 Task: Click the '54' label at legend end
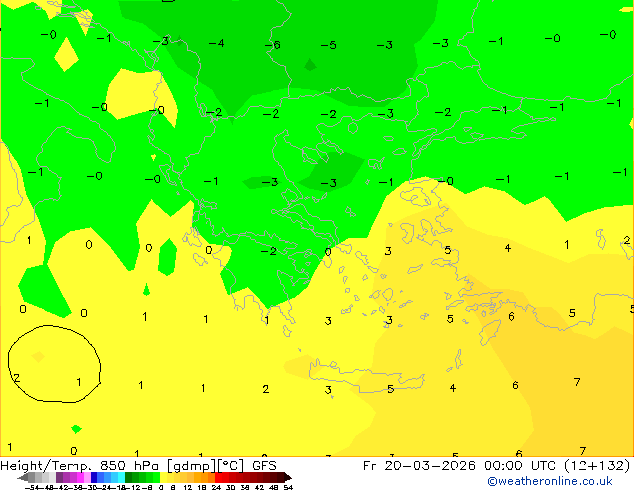288,487
